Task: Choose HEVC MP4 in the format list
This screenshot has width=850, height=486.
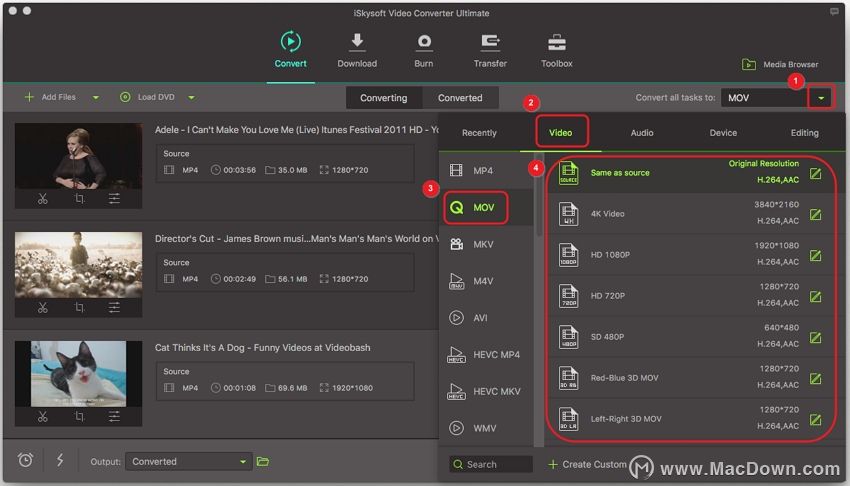Action: coord(486,355)
